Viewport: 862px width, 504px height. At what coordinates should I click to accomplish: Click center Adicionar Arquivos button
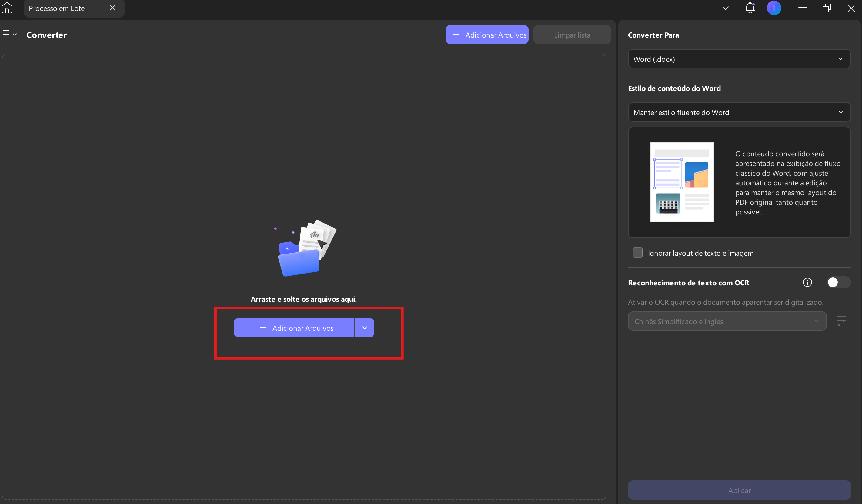click(294, 327)
